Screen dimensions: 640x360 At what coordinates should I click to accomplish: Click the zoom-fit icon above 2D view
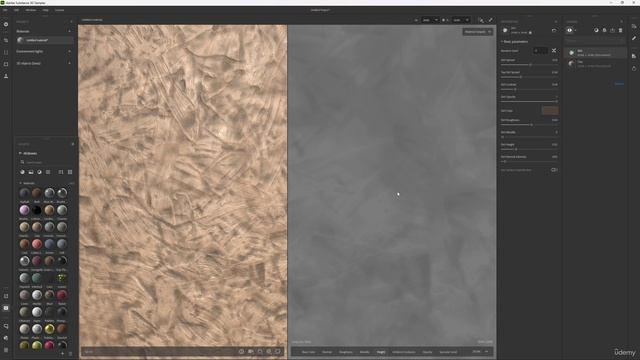click(x=481, y=20)
